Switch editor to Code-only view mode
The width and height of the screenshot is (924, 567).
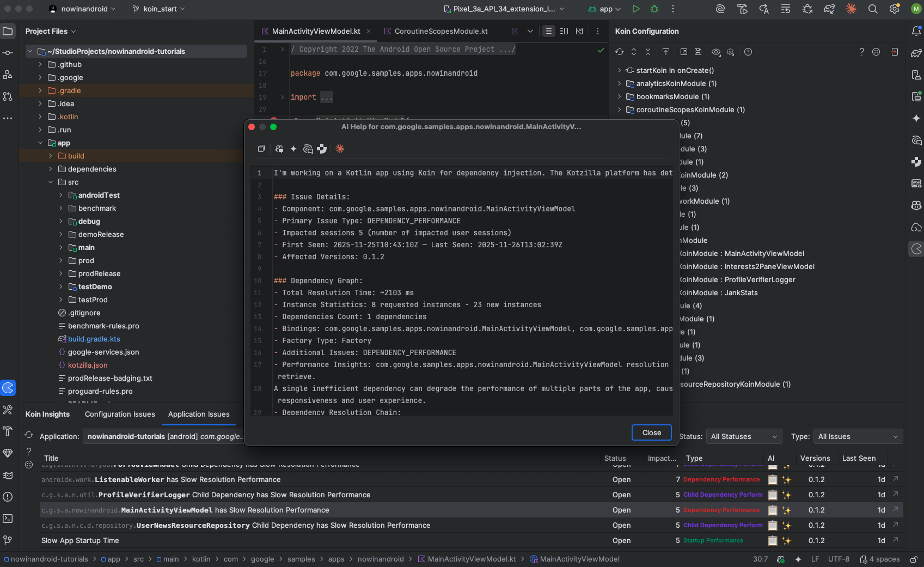549,31
